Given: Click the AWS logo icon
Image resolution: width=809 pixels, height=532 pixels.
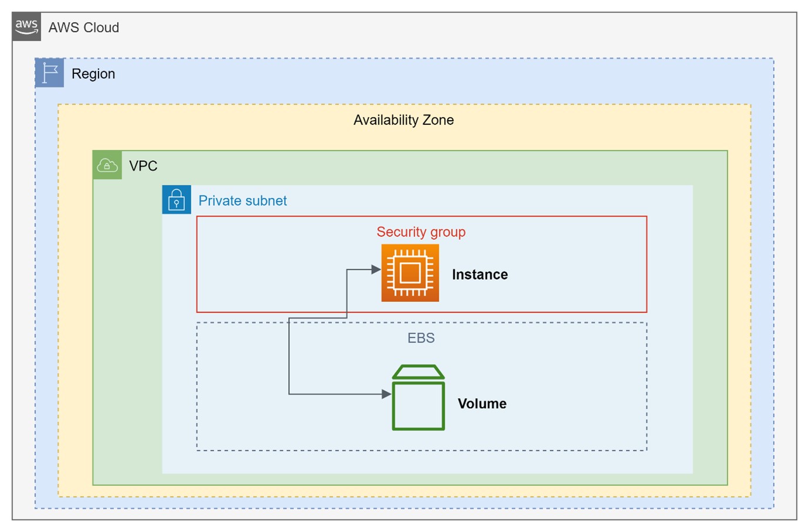Looking at the screenshot, I should (26, 27).
